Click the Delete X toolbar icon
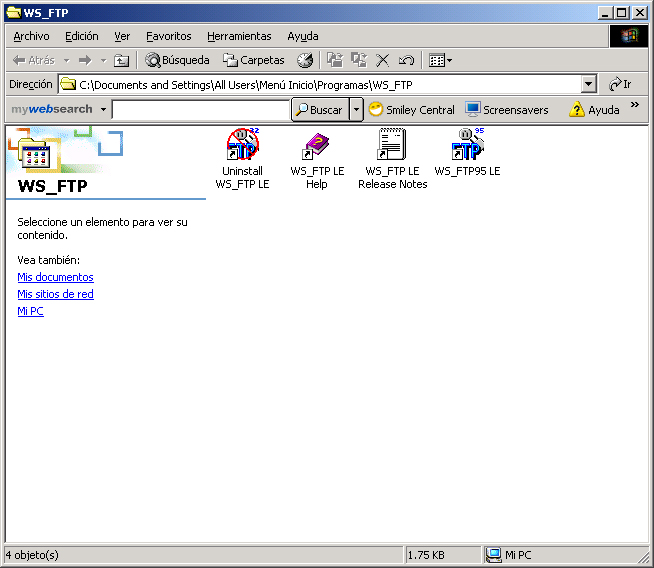 (382, 60)
